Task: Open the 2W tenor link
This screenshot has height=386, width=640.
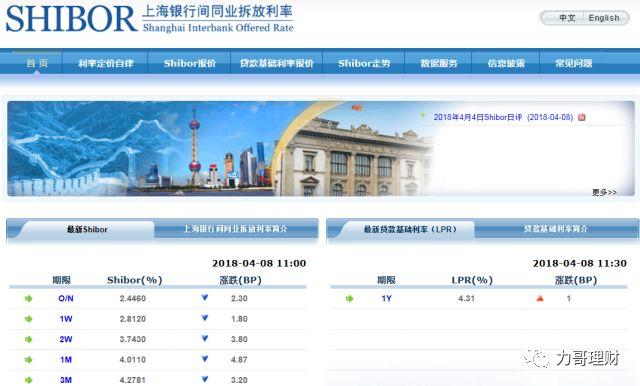Action: click(x=66, y=339)
